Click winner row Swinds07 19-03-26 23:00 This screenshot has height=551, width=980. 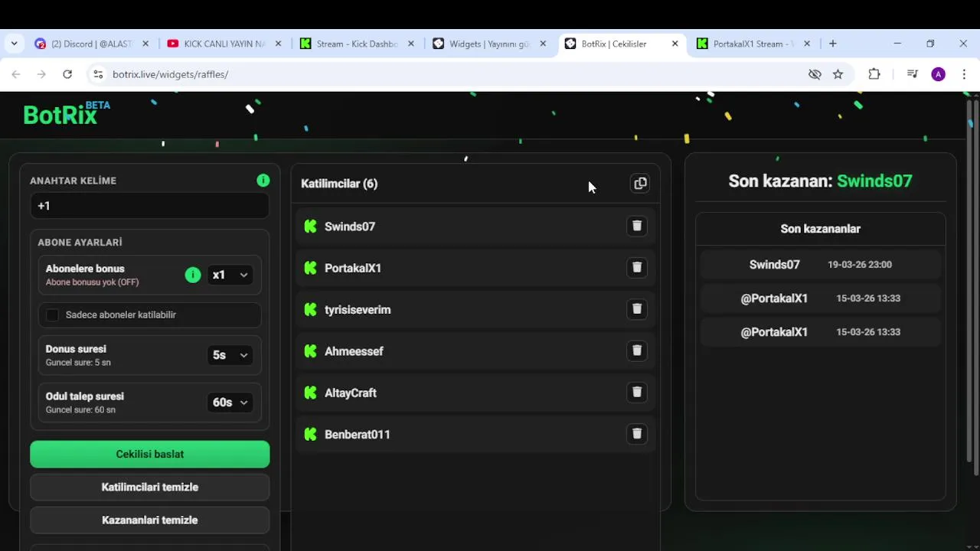click(x=820, y=264)
